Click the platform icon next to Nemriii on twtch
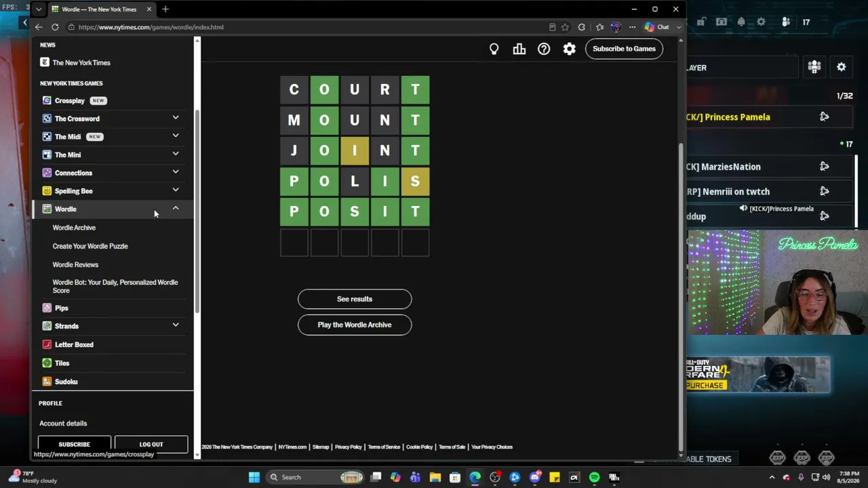The width and height of the screenshot is (868, 488). coord(824,191)
